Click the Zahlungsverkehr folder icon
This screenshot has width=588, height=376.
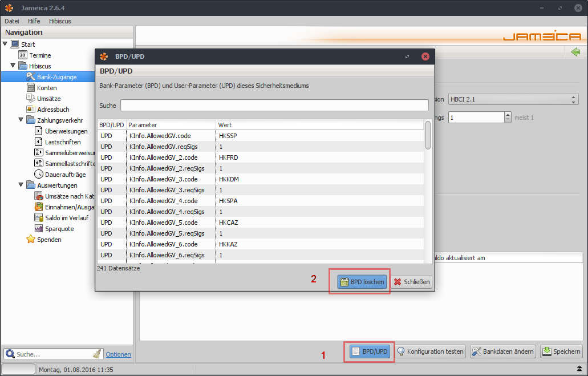pos(31,120)
